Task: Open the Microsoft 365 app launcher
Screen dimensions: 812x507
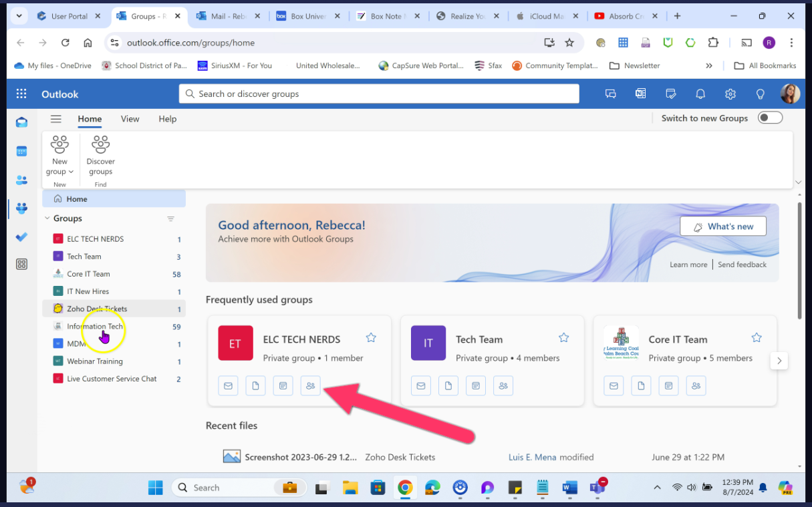Action: tap(21, 94)
